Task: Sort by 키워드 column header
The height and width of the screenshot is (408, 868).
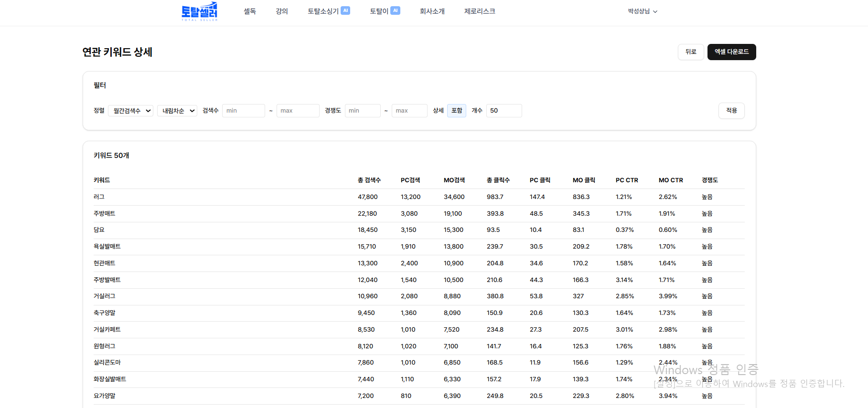Action: click(102, 180)
